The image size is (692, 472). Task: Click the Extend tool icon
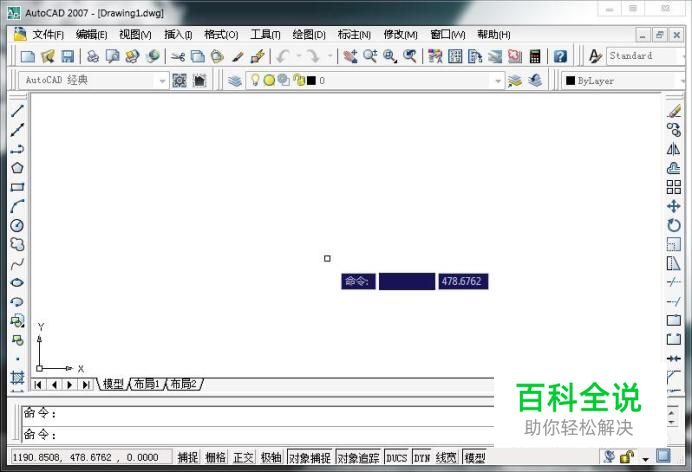[673, 301]
